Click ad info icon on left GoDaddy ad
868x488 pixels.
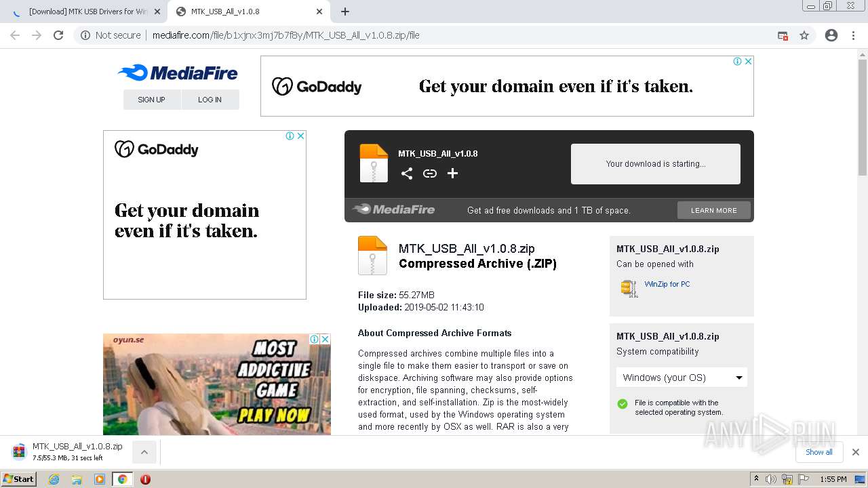pos(290,136)
